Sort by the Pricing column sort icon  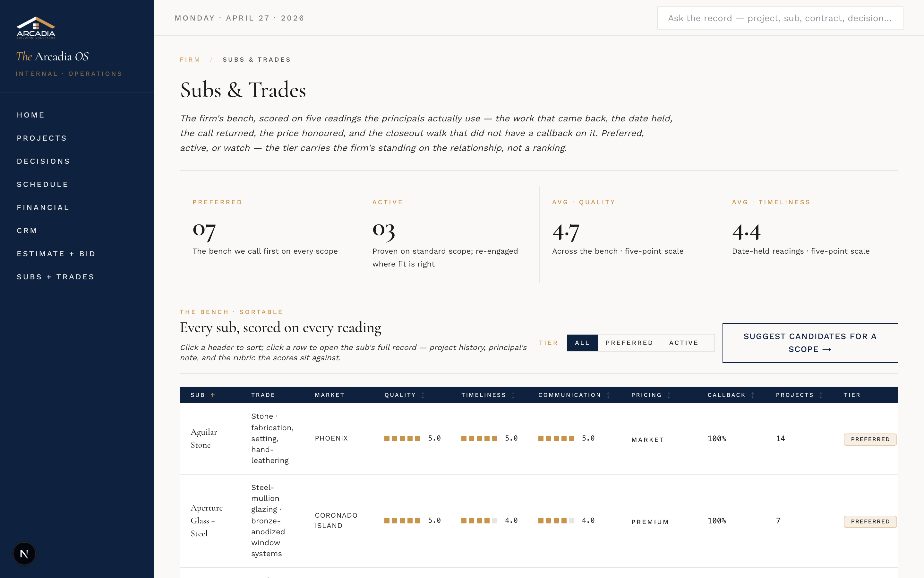pos(669,395)
